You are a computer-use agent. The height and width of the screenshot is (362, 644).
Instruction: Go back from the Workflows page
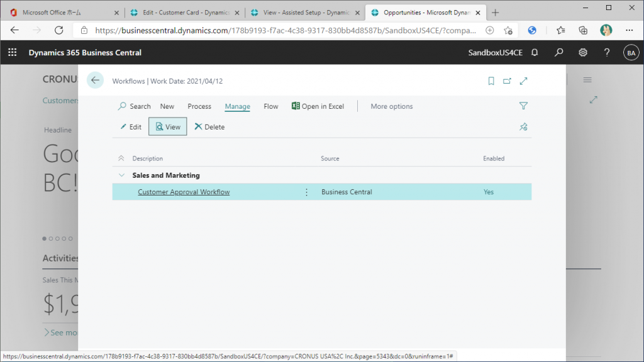pos(95,80)
